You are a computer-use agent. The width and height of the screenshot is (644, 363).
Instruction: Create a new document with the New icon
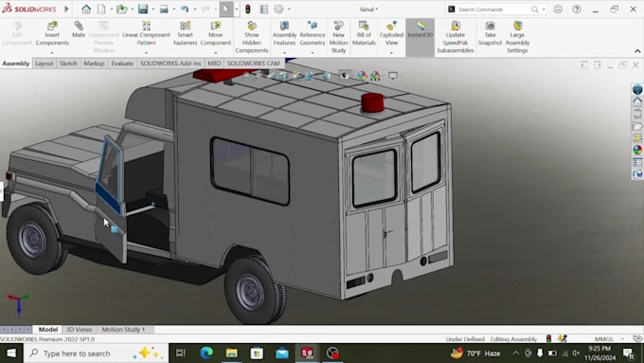click(101, 9)
